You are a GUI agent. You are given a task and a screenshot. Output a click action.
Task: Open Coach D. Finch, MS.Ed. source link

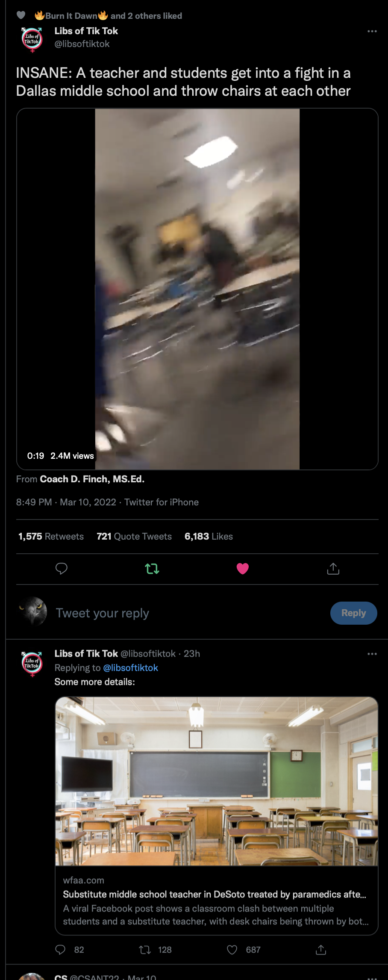pos(92,479)
